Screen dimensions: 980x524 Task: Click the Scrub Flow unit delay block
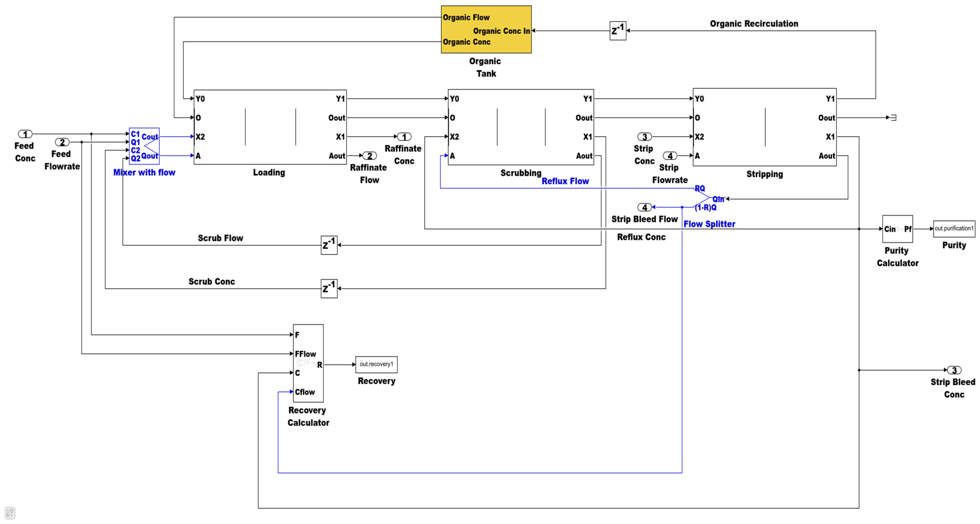tap(329, 245)
